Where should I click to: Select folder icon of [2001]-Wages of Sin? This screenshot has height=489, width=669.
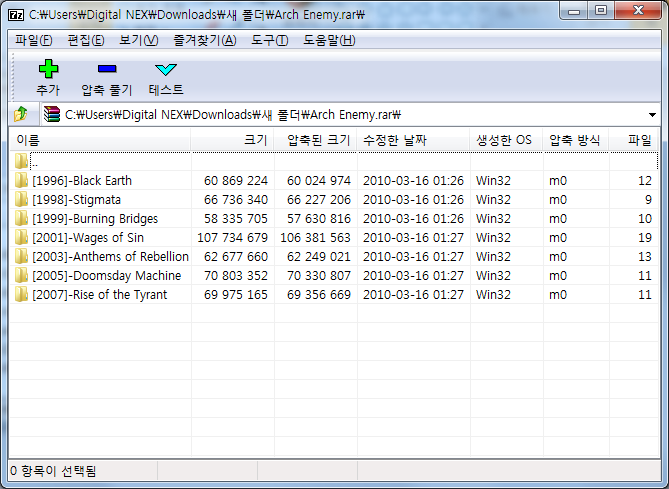pos(21,237)
